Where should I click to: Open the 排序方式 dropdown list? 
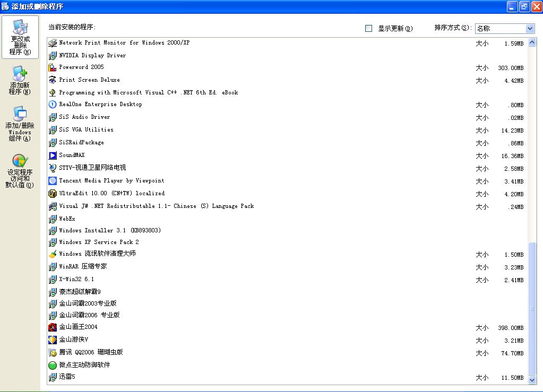[x=530, y=29]
